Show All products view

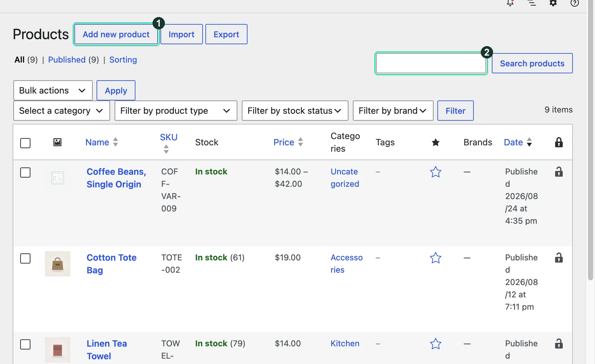point(19,60)
